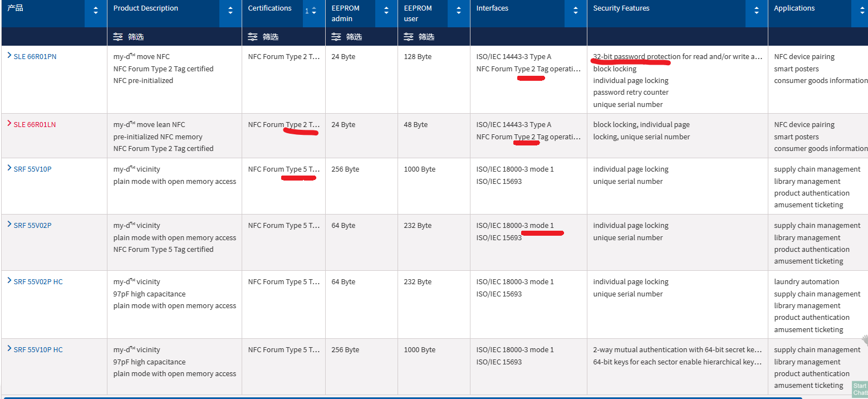868x399 pixels.
Task: Select '64 Byte' cell in SRF 55V02P HC row
Action: point(343,282)
